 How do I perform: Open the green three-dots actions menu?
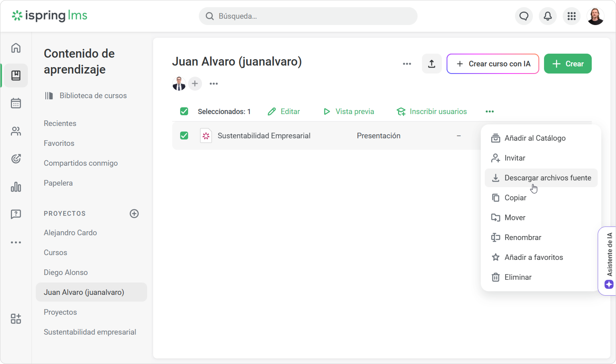[x=489, y=112]
